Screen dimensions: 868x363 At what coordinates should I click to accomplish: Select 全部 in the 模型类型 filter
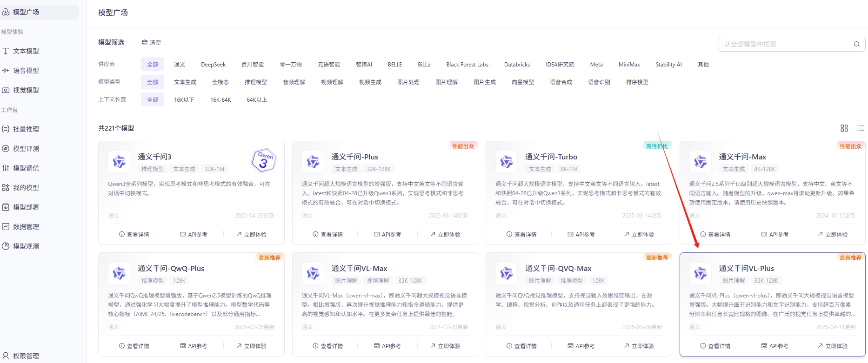click(153, 82)
